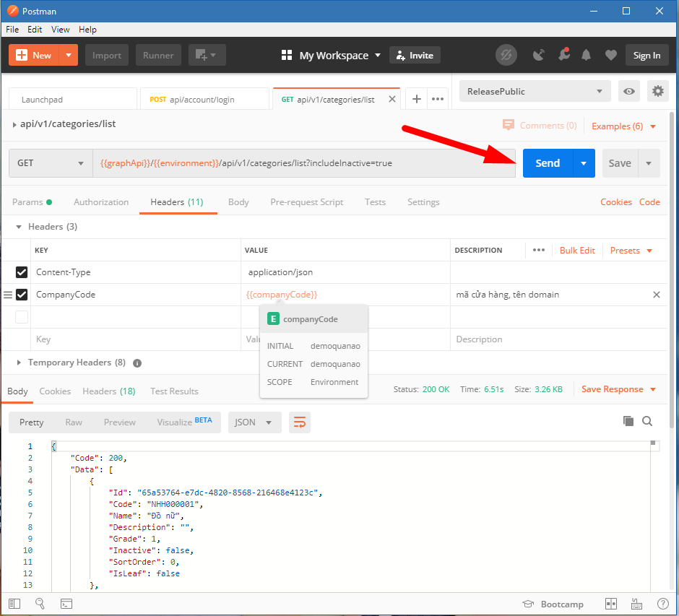The width and height of the screenshot is (679, 616).
Task: Click the Import button
Action: (106, 55)
